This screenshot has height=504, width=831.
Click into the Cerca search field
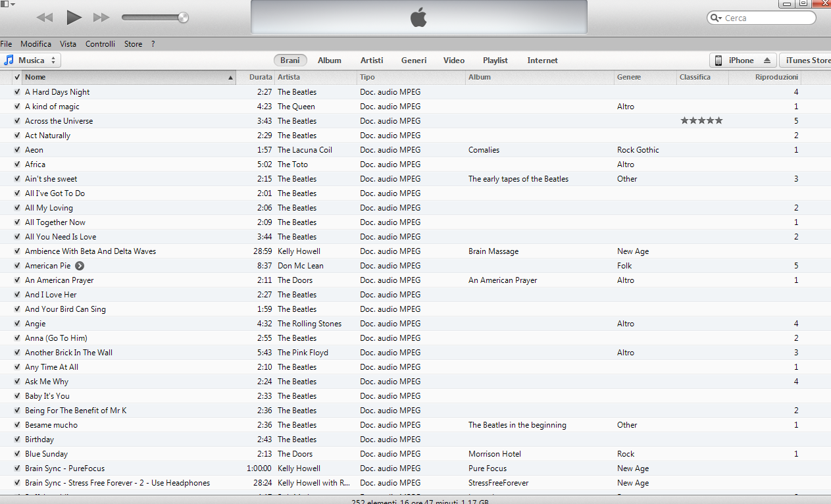[x=767, y=18]
